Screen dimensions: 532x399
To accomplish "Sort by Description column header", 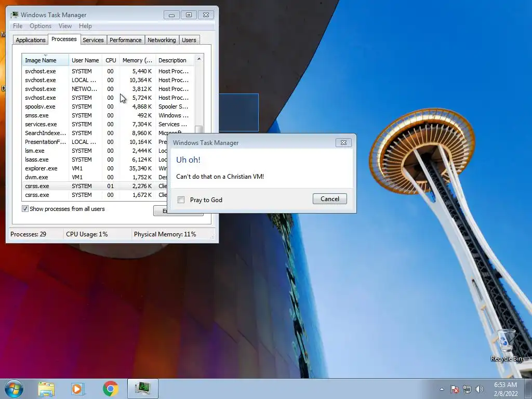I will 175,60.
